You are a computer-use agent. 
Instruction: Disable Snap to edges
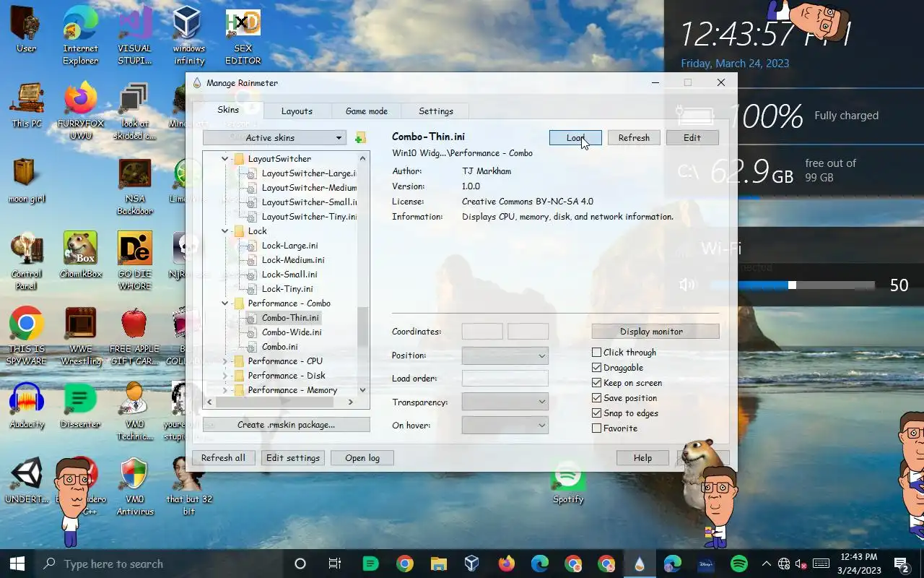pyautogui.click(x=596, y=413)
